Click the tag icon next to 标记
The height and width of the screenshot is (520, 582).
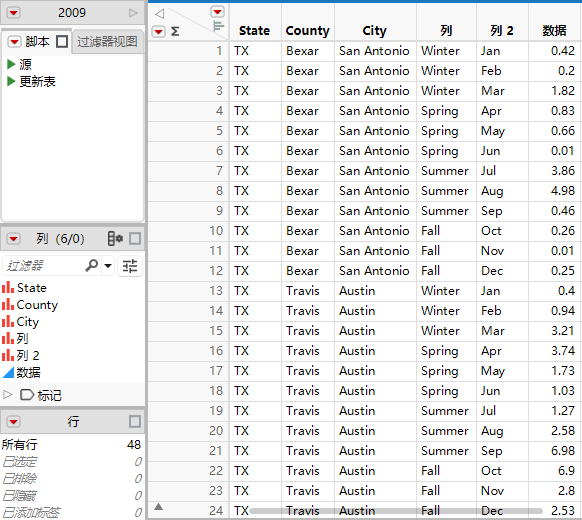27,395
